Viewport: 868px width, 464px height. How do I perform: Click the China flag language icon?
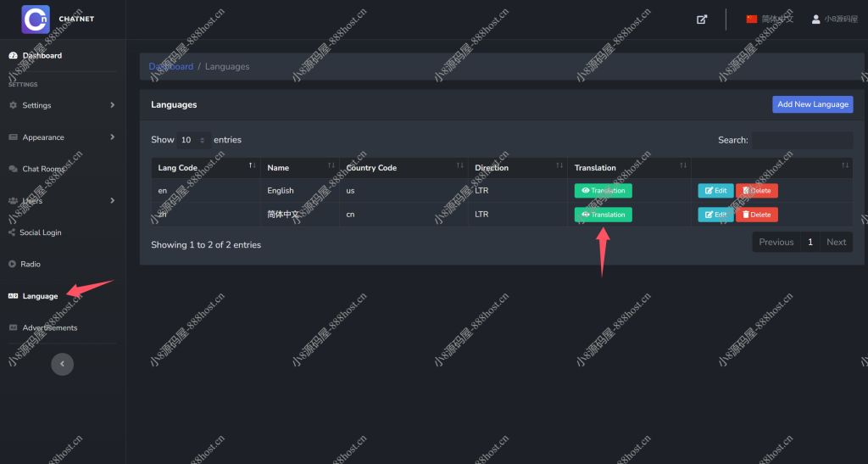tap(751, 19)
